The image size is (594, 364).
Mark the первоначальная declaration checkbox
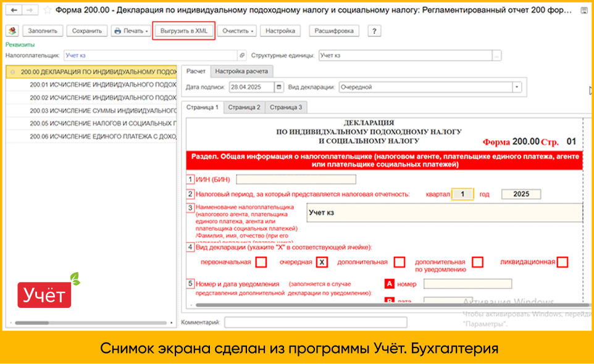pos(260,262)
